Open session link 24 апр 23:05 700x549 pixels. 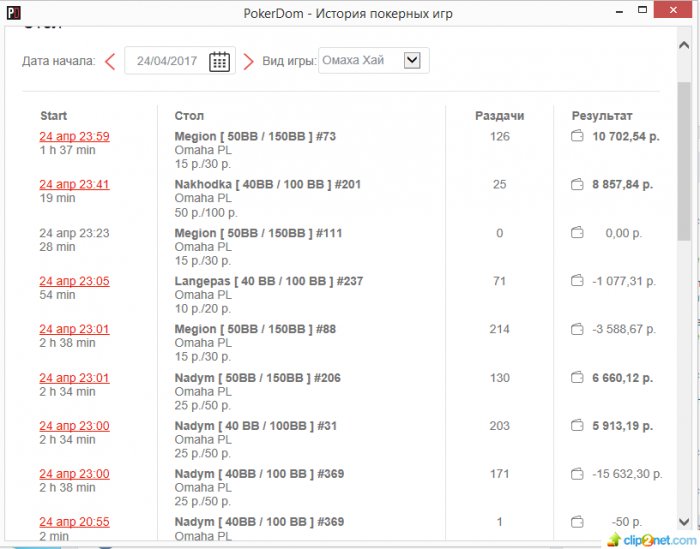[x=74, y=281]
